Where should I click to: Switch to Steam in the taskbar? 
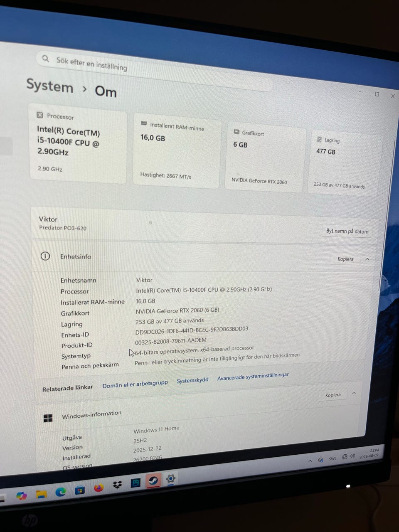[x=153, y=481]
